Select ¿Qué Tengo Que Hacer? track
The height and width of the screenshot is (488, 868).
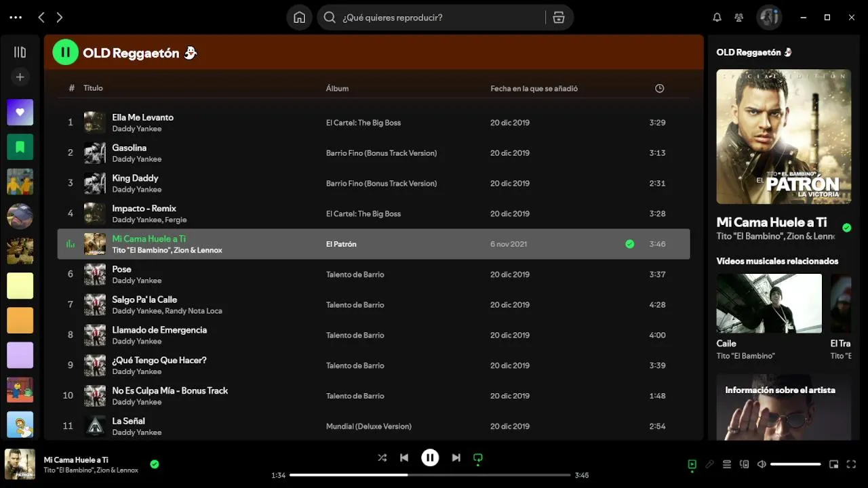point(374,366)
